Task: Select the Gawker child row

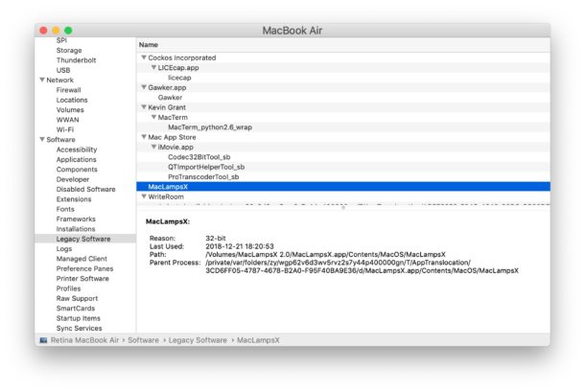Action: 343,98
